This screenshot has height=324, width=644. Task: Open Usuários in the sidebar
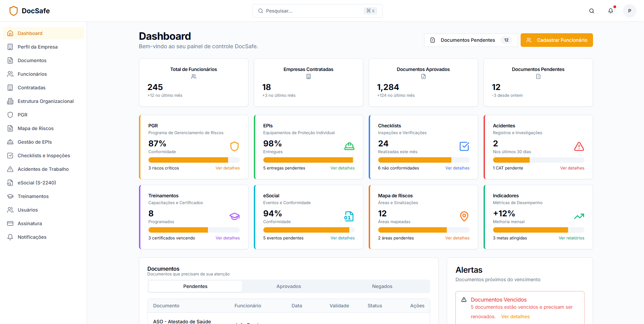(x=43, y=210)
